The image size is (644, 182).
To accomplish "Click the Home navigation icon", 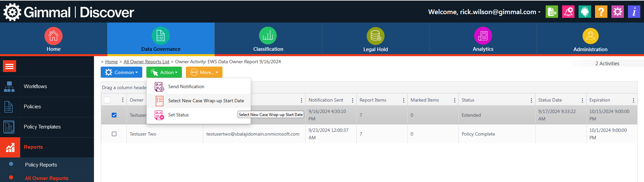I will coord(53,36).
